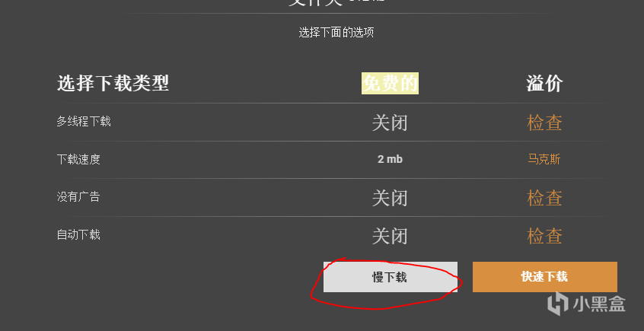This screenshot has height=331, width=644.
Task: Click the 多线程下载 row label
Action: tap(84, 122)
